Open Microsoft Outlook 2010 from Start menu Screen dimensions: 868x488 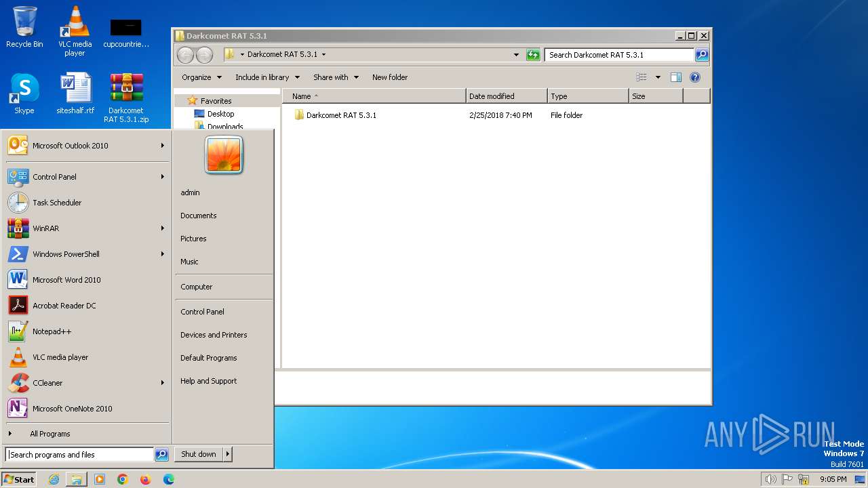pos(87,146)
